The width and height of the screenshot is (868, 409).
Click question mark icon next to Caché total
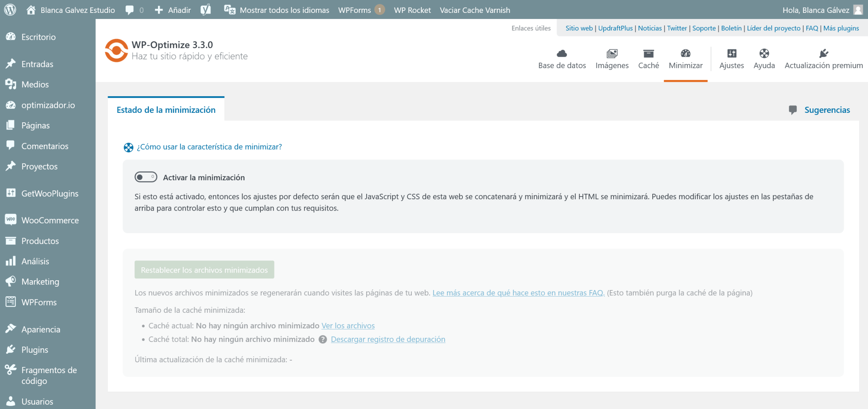tap(323, 339)
